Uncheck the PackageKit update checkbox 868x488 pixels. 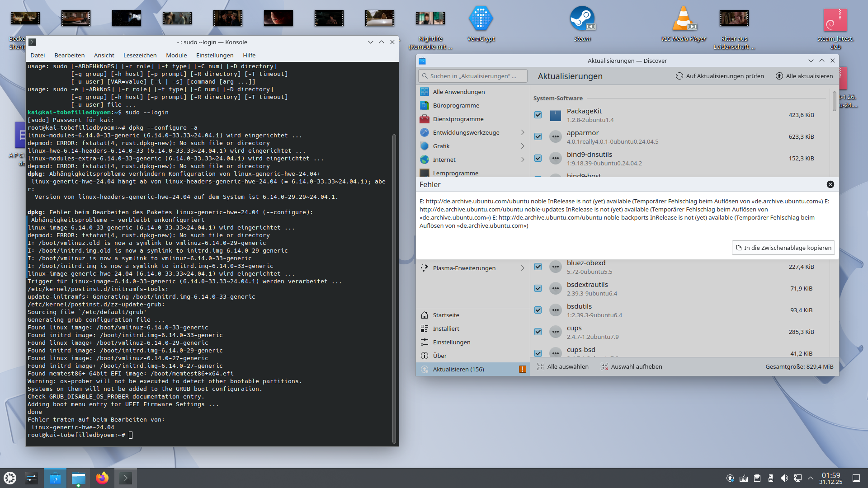[x=538, y=115]
